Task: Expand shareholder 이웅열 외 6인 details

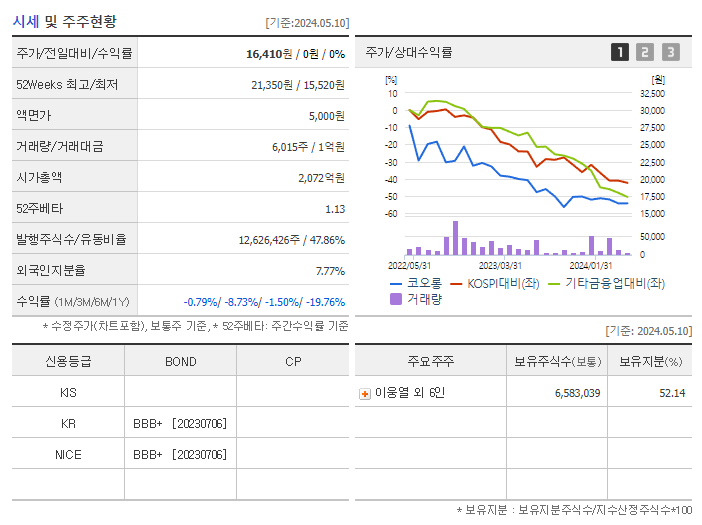Action: tap(365, 394)
